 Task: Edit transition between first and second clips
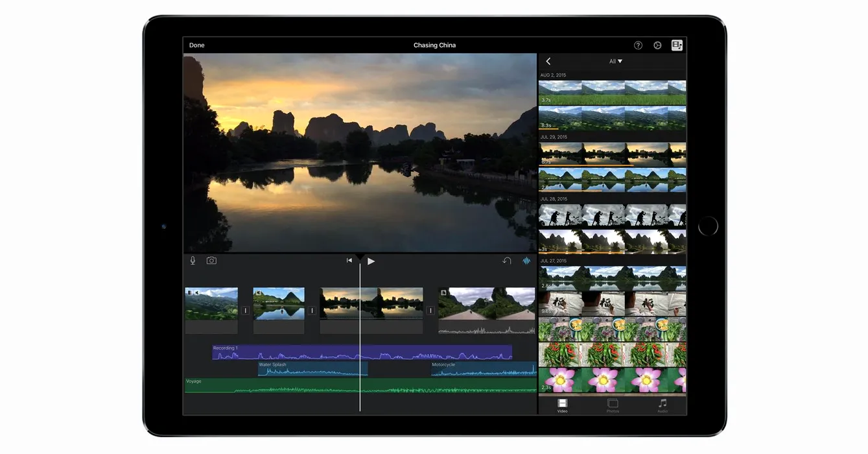pyautogui.click(x=245, y=311)
